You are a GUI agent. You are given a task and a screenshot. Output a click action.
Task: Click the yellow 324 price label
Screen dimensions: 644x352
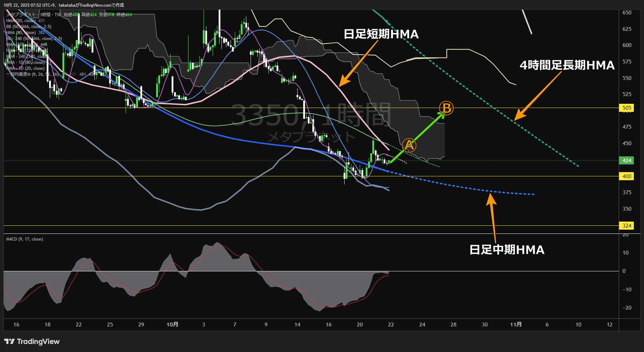627,226
